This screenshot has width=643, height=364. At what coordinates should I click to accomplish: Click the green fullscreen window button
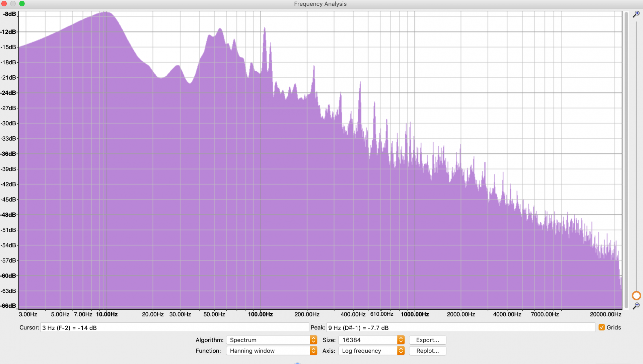tap(22, 4)
